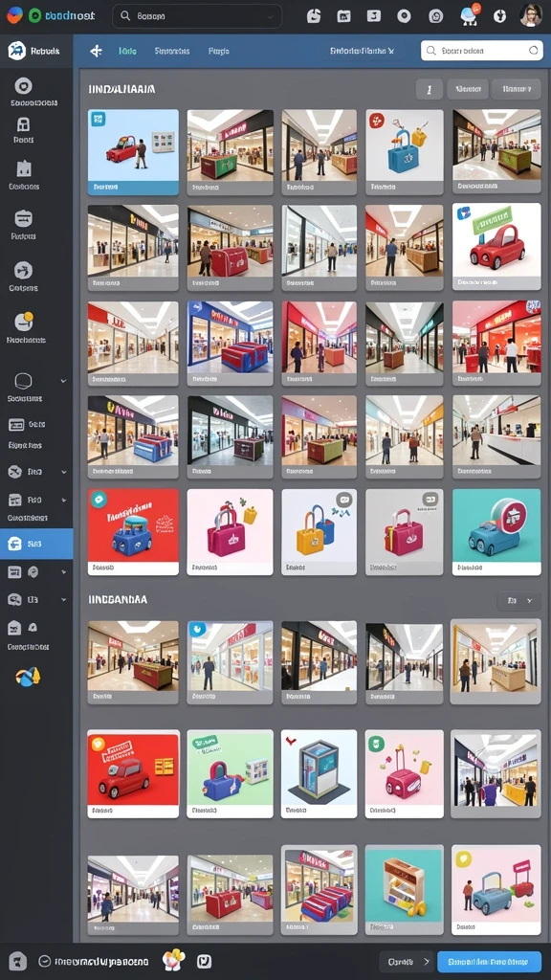Image resolution: width=551 pixels, height=980 pixels.
Task: Toggle the green circle icon beside top-left logo
Action: 35,15
